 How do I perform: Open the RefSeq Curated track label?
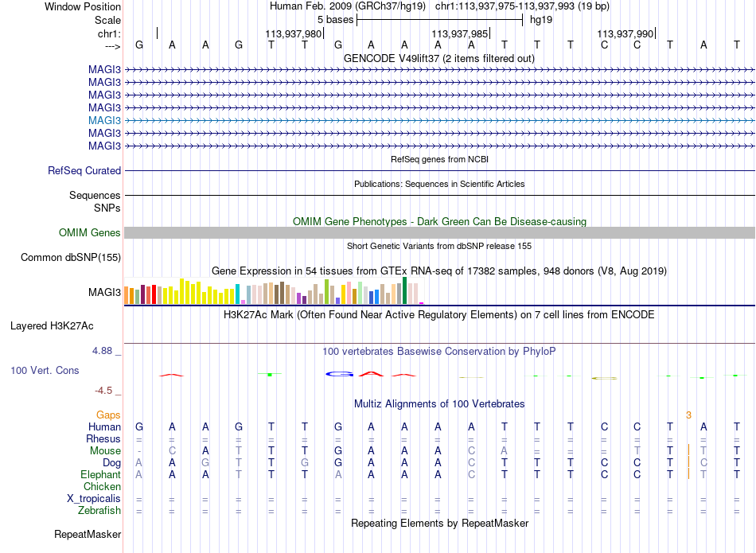84,170
